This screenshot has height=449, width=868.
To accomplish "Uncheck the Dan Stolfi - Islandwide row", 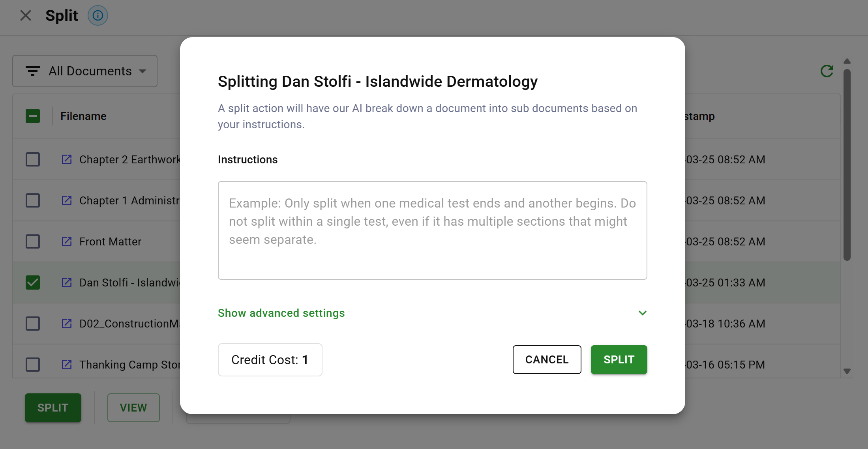I will point(33,282).
